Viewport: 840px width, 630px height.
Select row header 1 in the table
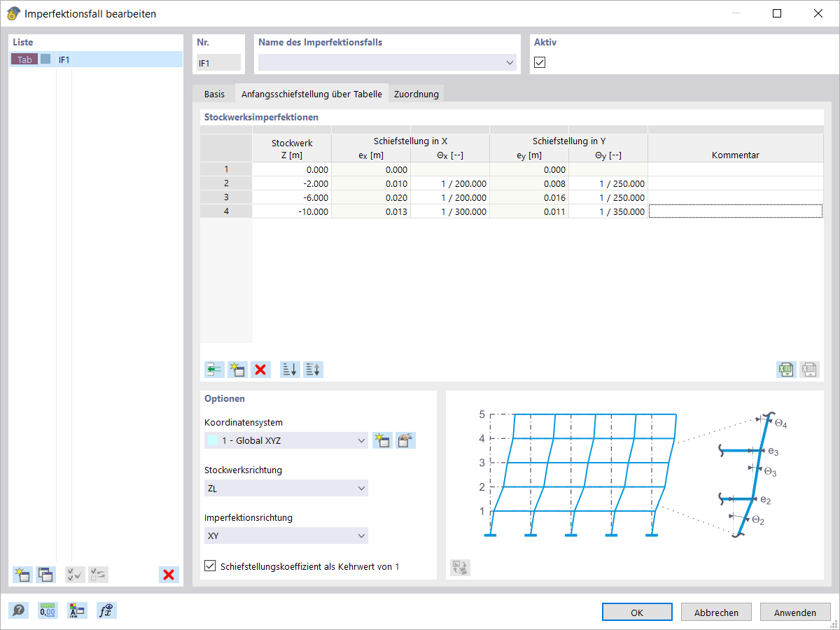pos(226,169)
